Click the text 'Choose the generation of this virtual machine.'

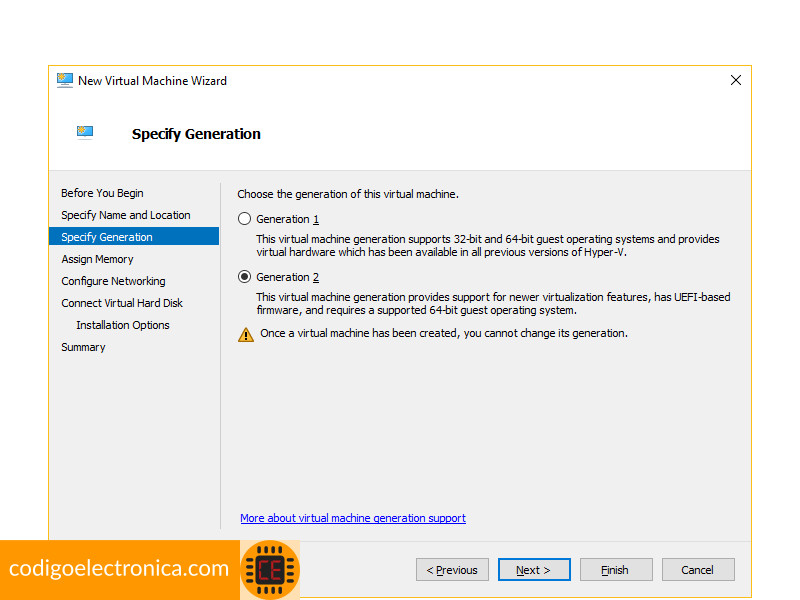point(348,194)
